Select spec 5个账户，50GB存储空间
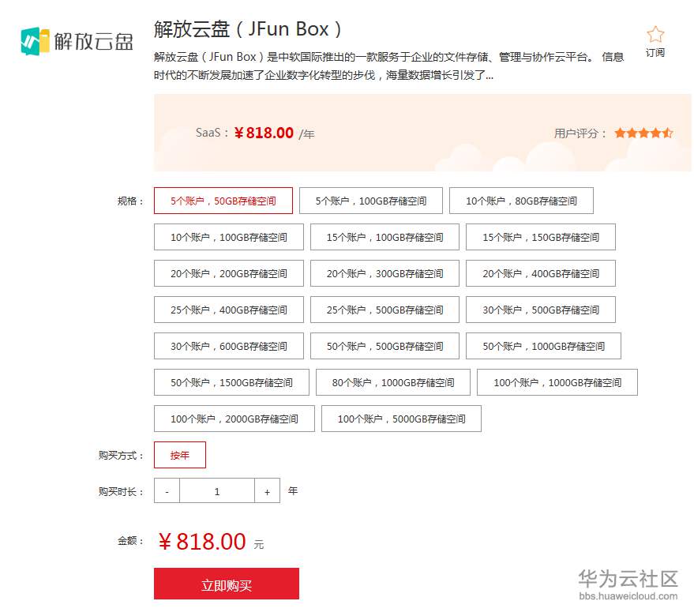The height and width of the screenshot is (616, 694). 222,201
